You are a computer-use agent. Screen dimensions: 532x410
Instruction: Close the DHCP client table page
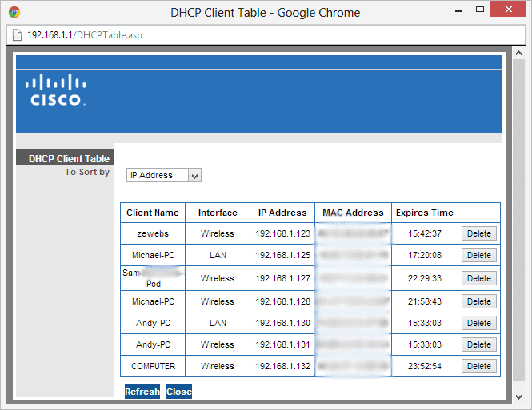(x=179, y=392)
